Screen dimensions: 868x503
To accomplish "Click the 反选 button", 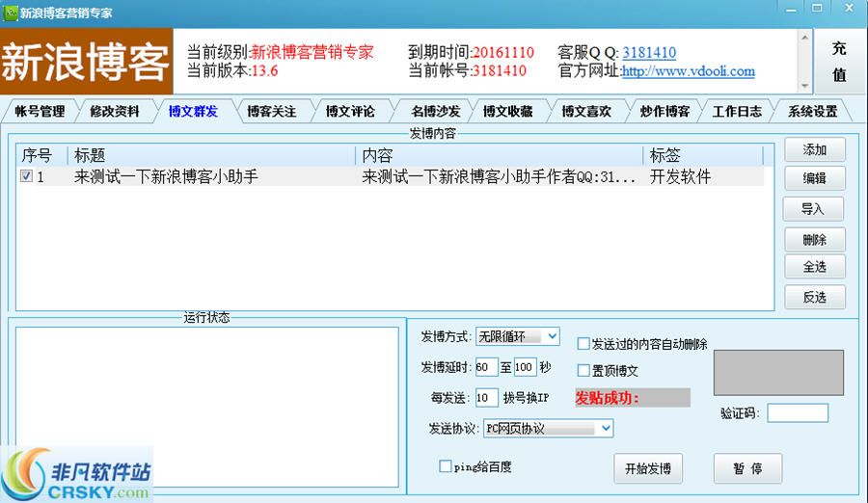I will click(x=815, y=297).
